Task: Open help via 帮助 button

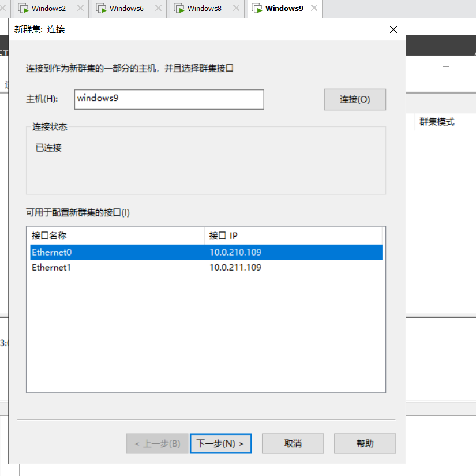Action: [365, 444]
